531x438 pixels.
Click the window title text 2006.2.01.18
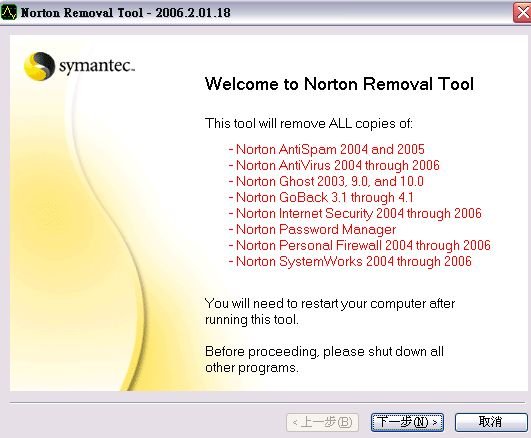point(193,13)
